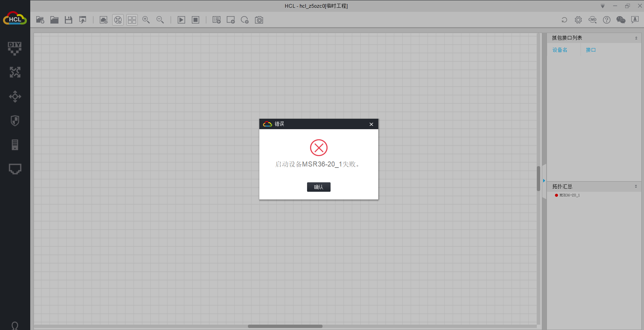Add a rectangle shape to canvas
The image size is (644, 330).
click(x=231, y=20)
